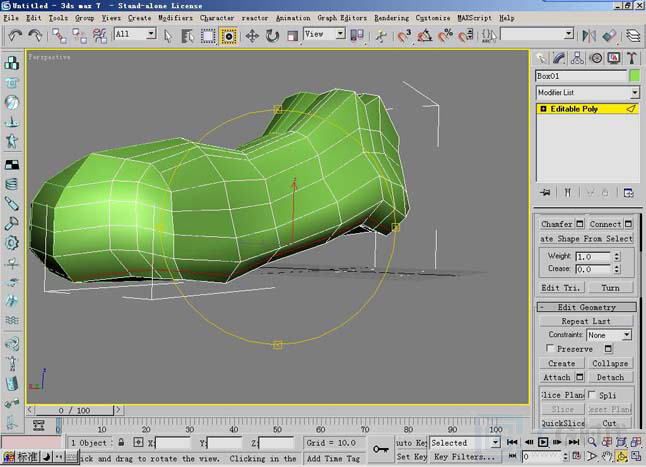Click the Repeat Last button
This screenshot has height=467, width=646.
(586, 321)
